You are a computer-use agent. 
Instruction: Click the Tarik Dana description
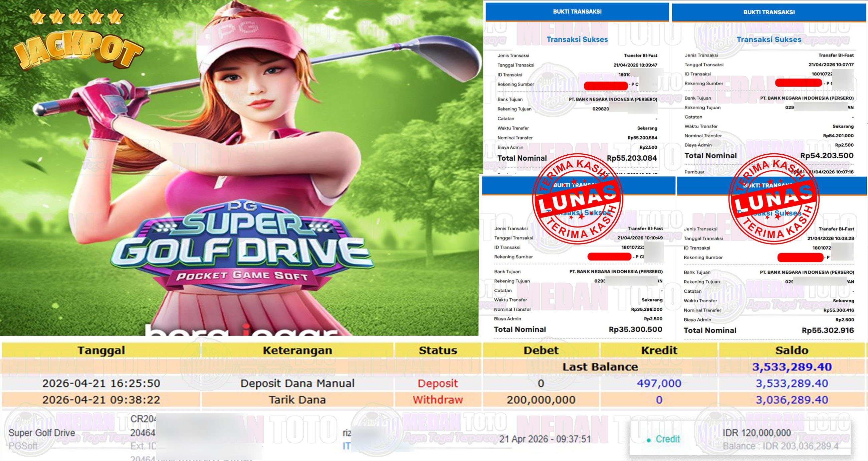coord(297,400)
